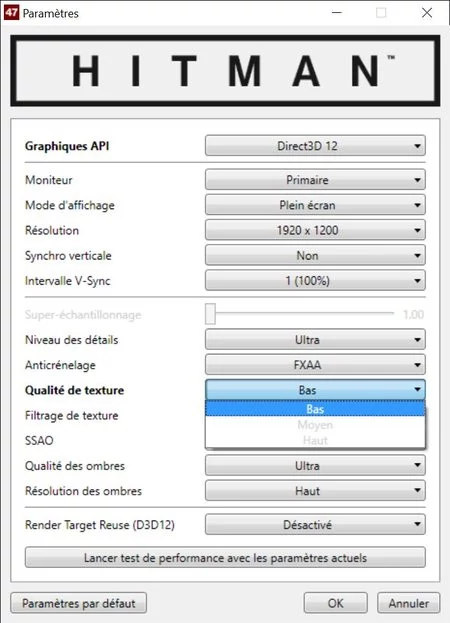Open the Render Target Reuse dropdown
450x623 pixels.
tap(315, 525)
